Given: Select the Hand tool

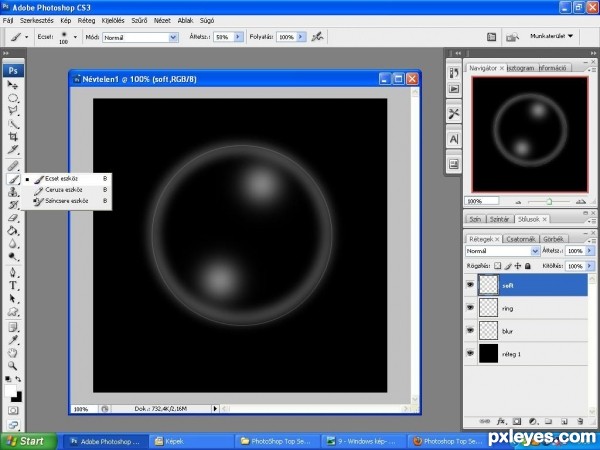Looking at the screenshot, I should (x=13, y=352).
